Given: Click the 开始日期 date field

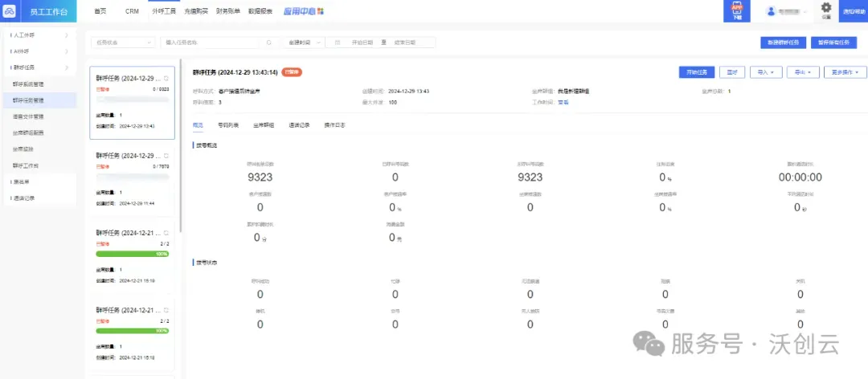Looking at the screenshot, I should click(362, 43).
